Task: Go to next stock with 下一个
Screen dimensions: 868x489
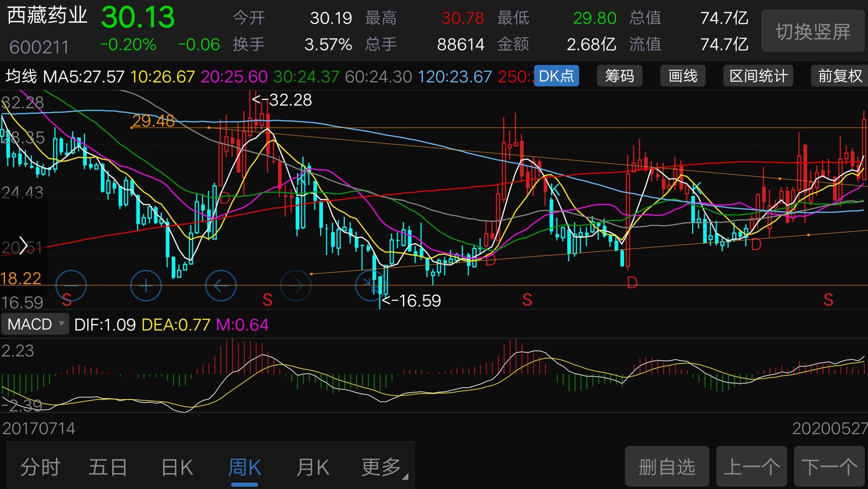Action: point(829,467)
